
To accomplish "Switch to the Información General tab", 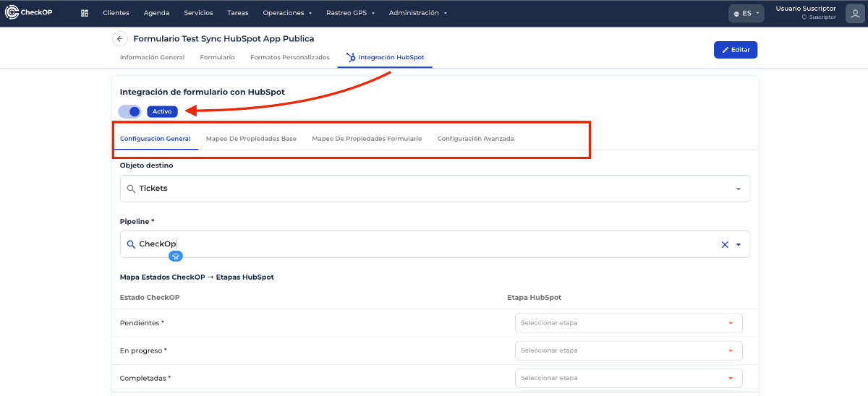I will point(152,57).
